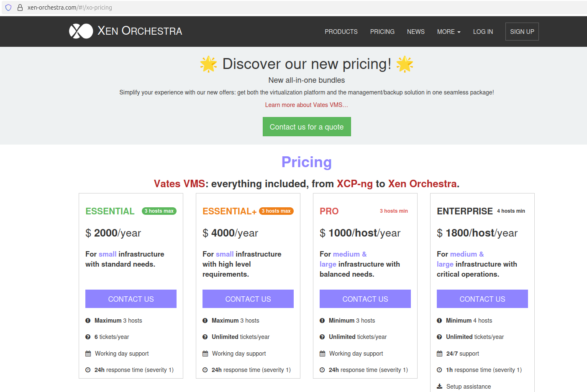Click the calendar icon beside 24/7 support
The width and height of the screenshot is (587, 392).
pyautogui.click(x=439, y=354)
